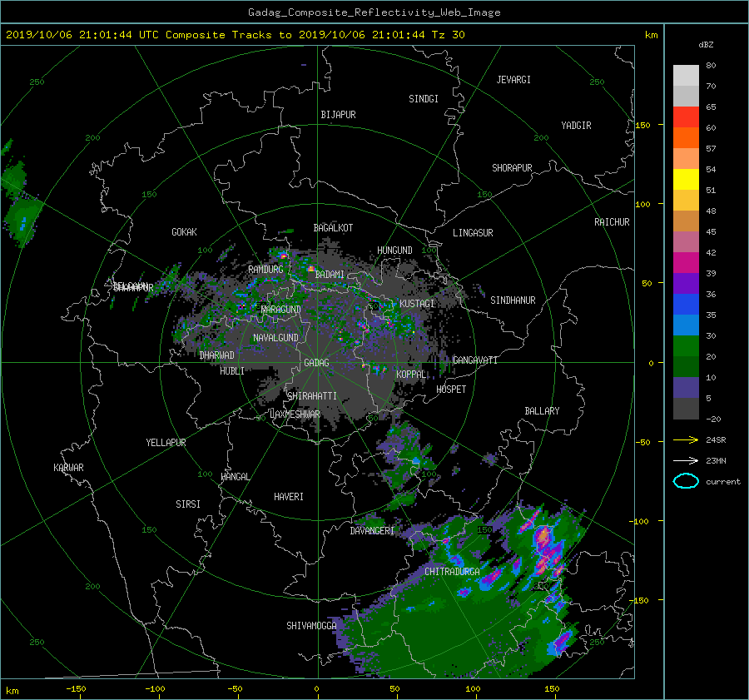Click the JEVARGI city label
The height and width of the screenshot is (700, 749).
pos(513,80)
